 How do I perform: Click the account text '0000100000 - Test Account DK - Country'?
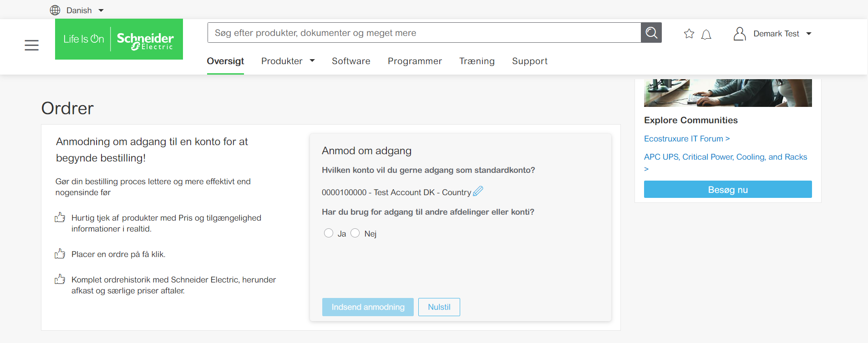point(396,192)
